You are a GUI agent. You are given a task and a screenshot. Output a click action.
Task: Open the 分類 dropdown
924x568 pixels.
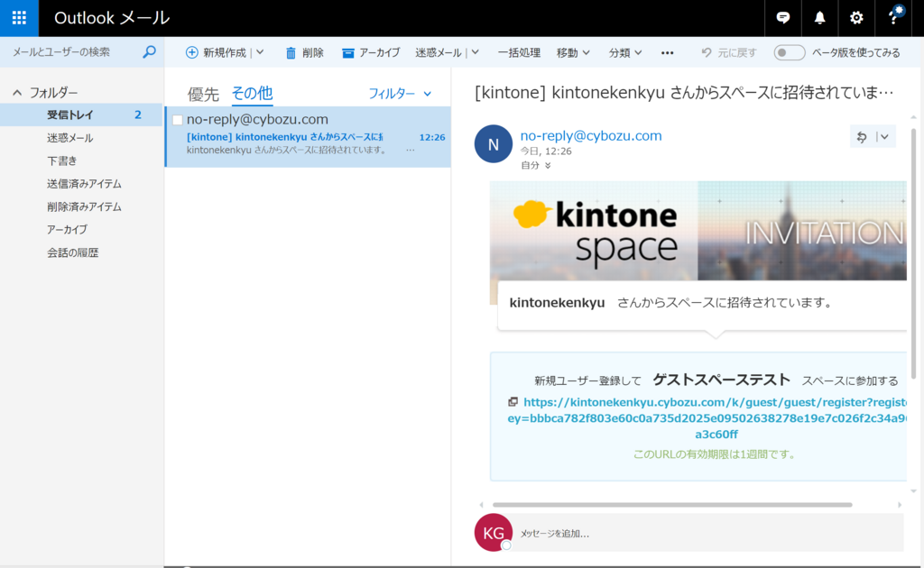[x=624, y=52]
